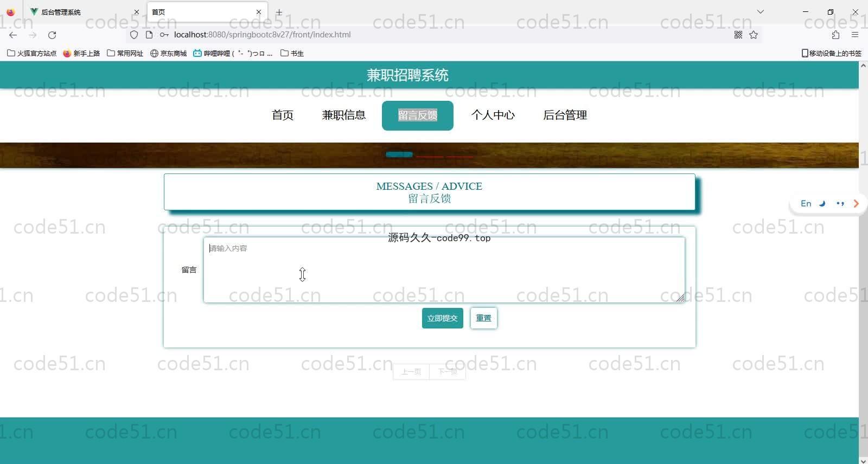Toggle the moon icon in input method bar
This screenshot has width=868, height=464.
822,204
